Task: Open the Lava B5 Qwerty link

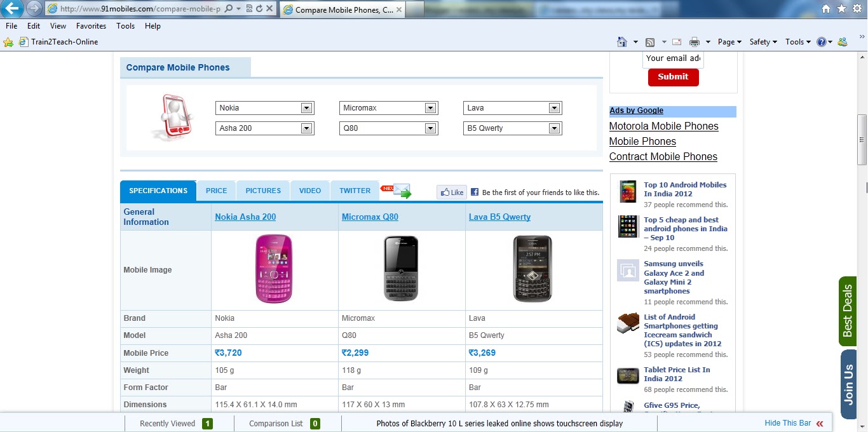Action: [x=499, y=217]
